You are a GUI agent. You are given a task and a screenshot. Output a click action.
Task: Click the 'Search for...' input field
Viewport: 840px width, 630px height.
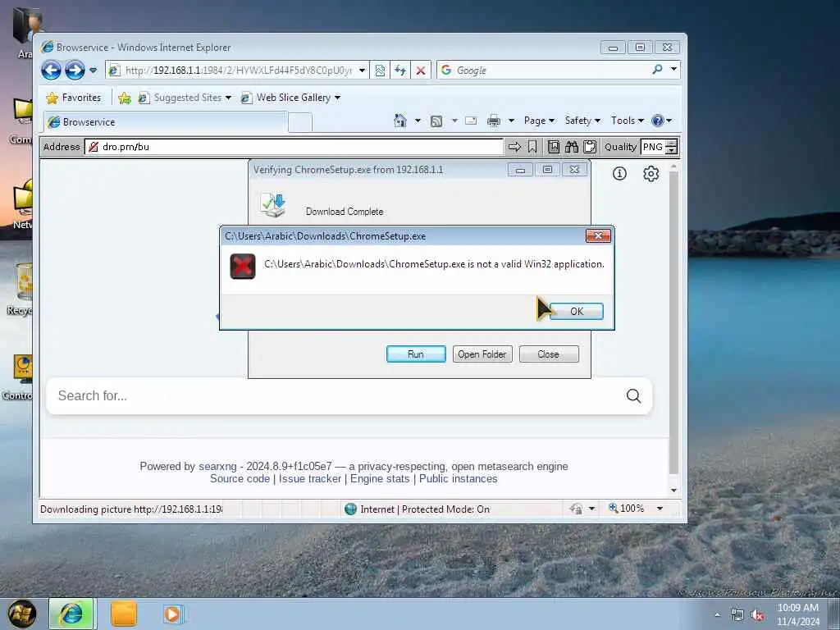click(335, 396)
